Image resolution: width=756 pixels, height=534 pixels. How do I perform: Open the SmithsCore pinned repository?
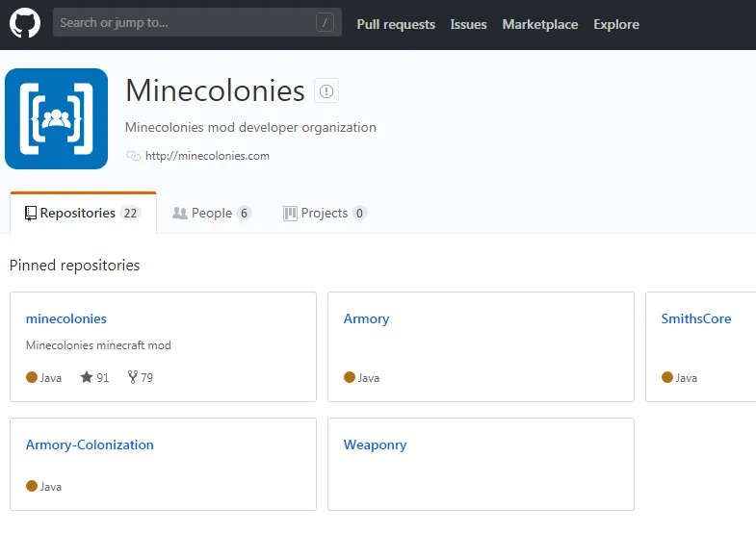pos(695,318)
